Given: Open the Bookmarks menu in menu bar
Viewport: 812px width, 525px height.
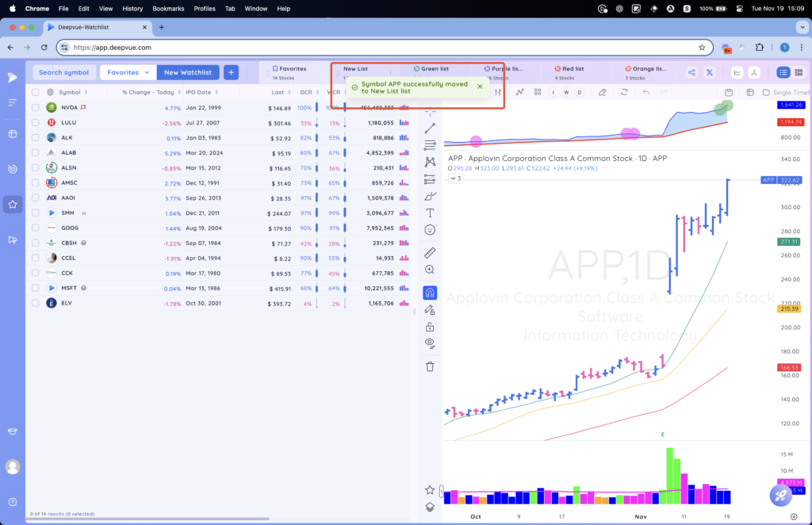Looking at the screenshot, I should pos(168,9).
